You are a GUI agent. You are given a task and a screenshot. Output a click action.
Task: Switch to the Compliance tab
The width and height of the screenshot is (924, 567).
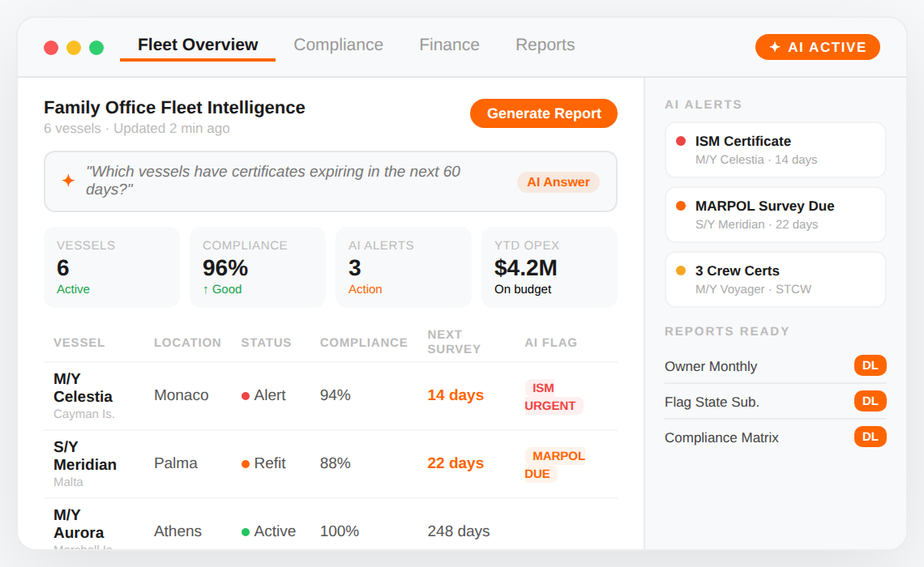tap(339, 45)
